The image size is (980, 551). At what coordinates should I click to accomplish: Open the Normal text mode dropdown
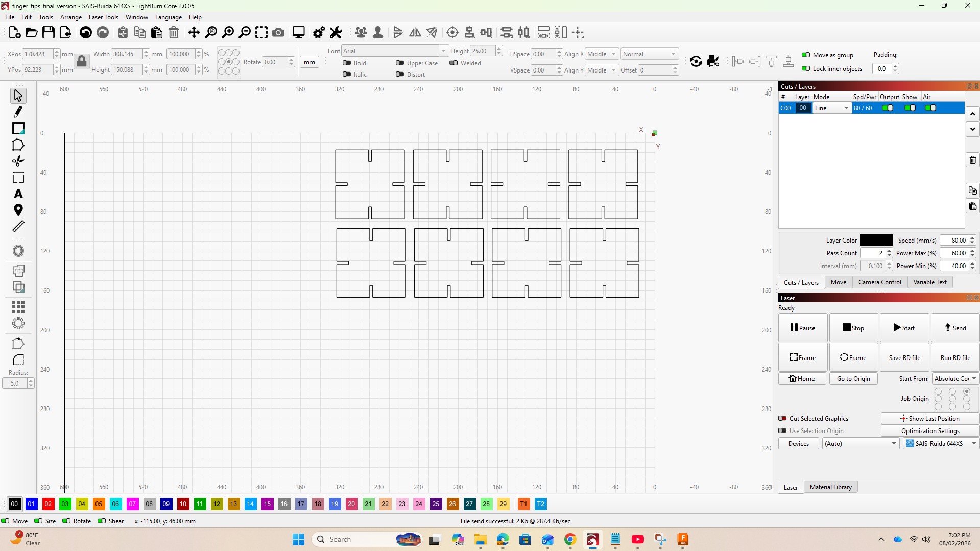pos(650,54)
